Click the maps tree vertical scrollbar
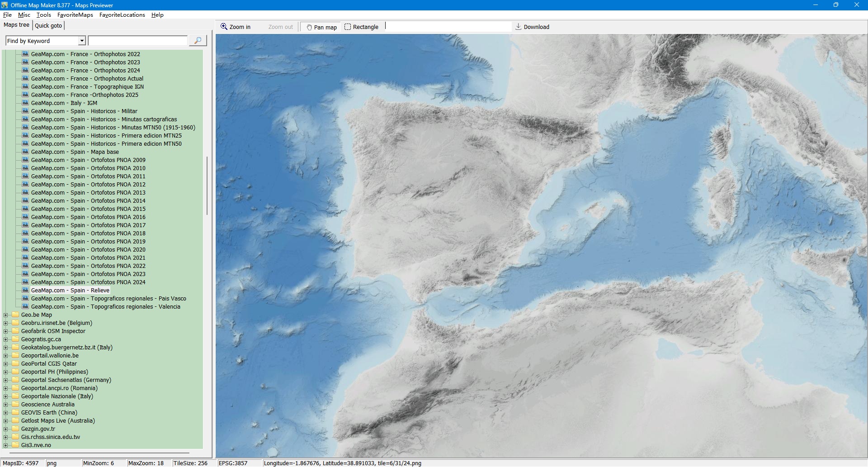 pyautogui.click(x=207, y=186)
